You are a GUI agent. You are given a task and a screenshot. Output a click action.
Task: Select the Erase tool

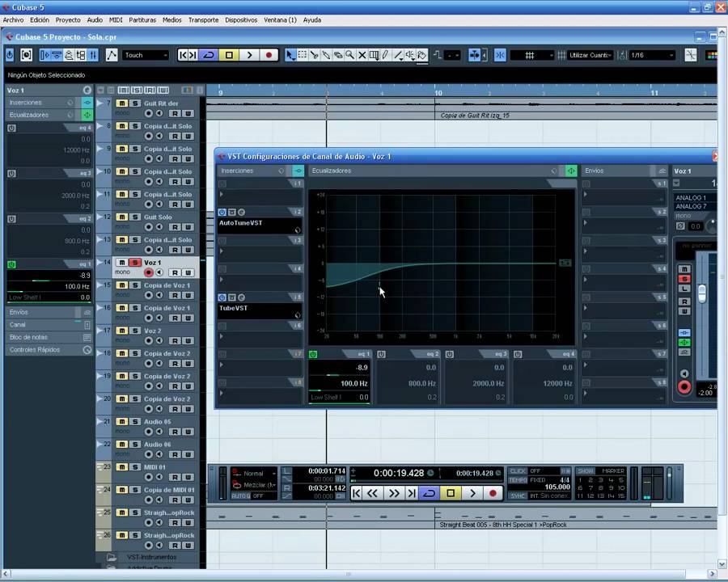338,55
